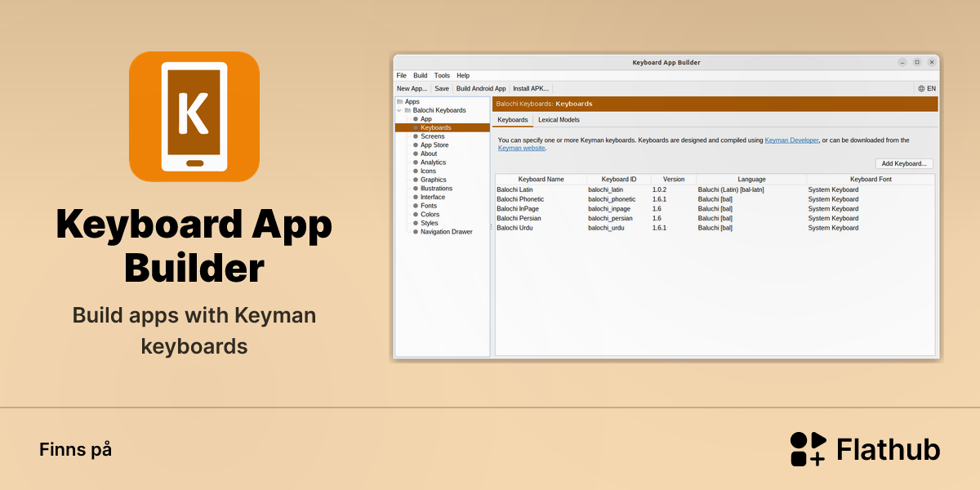Click Install APK... in the toolbar

pos(531,88)
